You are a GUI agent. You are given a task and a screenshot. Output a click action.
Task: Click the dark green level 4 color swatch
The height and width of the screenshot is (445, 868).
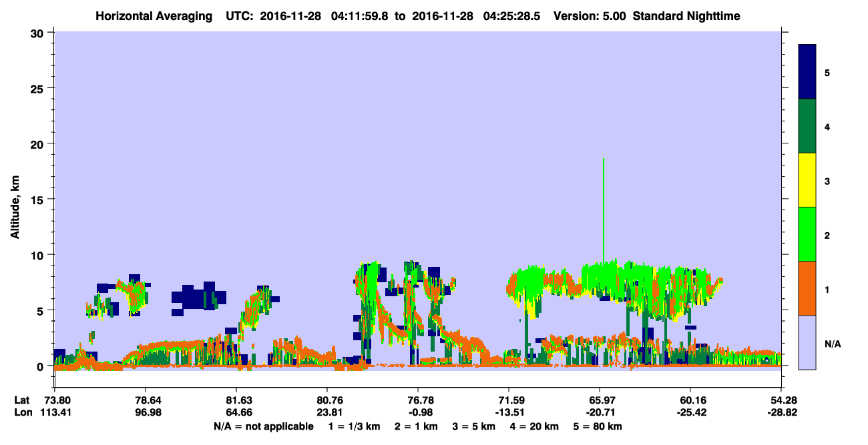click(x=807, y=126)
